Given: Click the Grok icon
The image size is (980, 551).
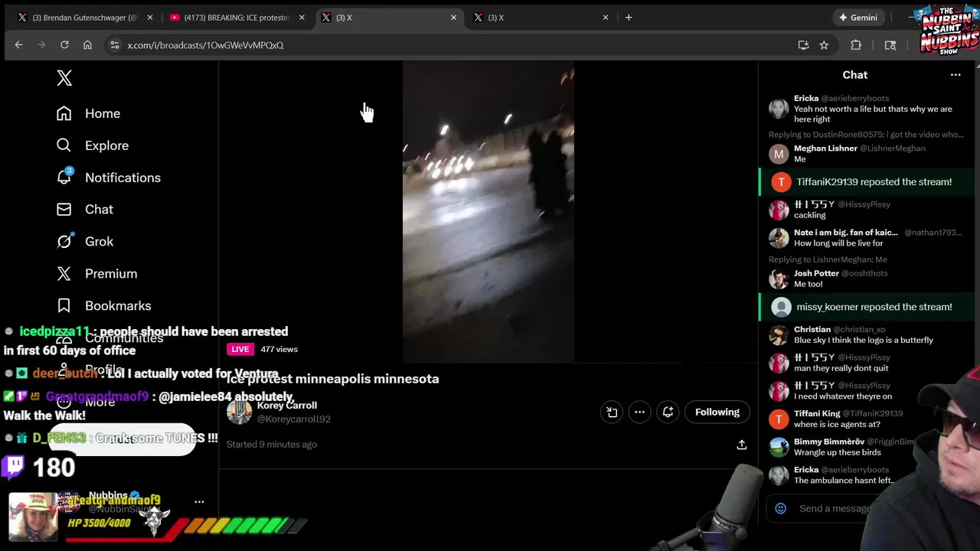Looking at the screenshot, I should click(64, 242).
